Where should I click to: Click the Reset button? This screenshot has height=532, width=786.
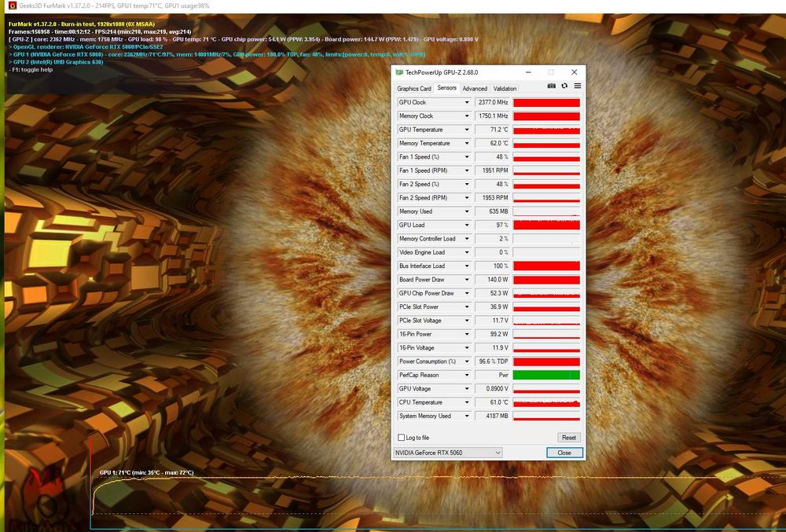(x=569, y=438)
